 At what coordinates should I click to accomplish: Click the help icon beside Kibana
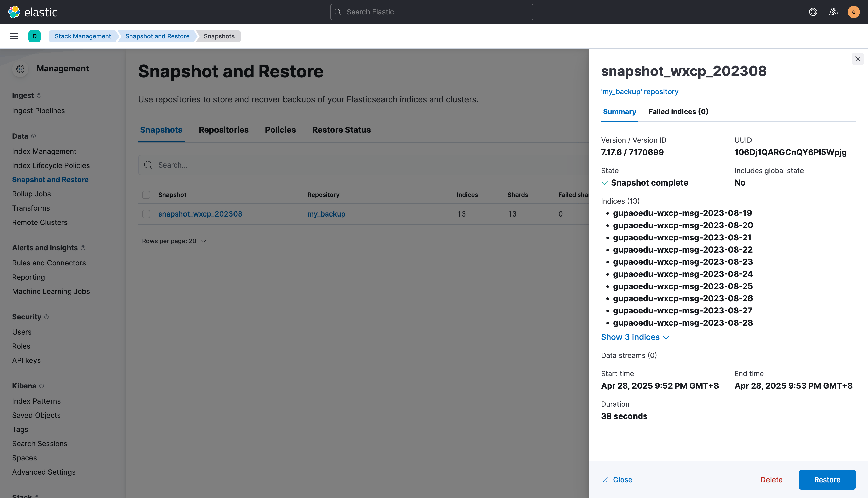point(42,386)
